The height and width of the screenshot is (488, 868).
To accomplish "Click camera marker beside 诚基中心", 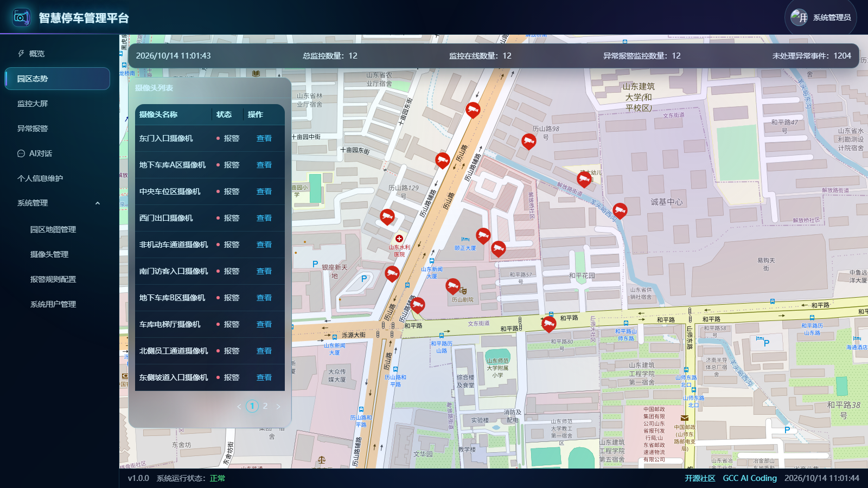I will click(620, 211).
